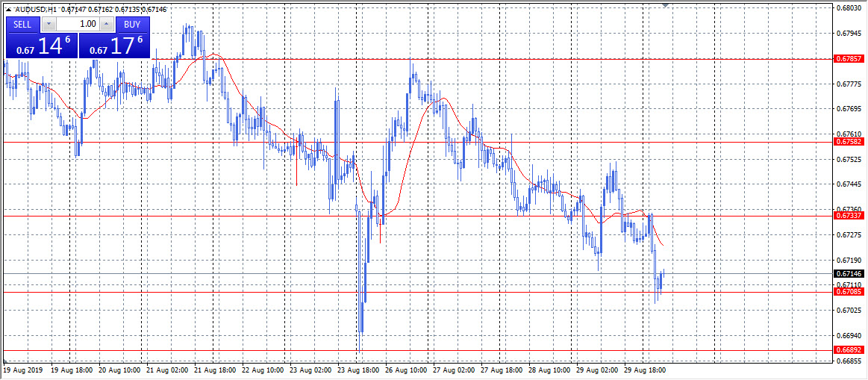The height and width of the screenshot is (380, 868).
Task: Click the 0.67275 value on price scale
Action: 849,234
